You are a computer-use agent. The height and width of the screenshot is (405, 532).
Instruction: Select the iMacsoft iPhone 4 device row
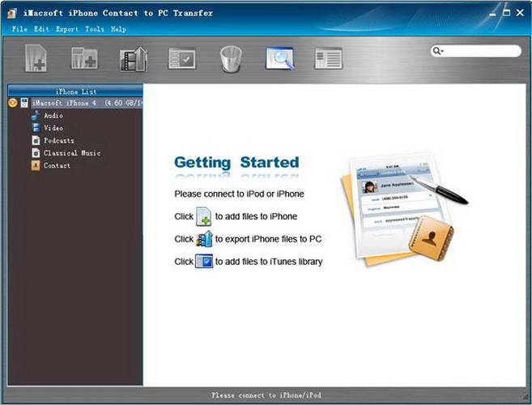click(x=87, y=103)
